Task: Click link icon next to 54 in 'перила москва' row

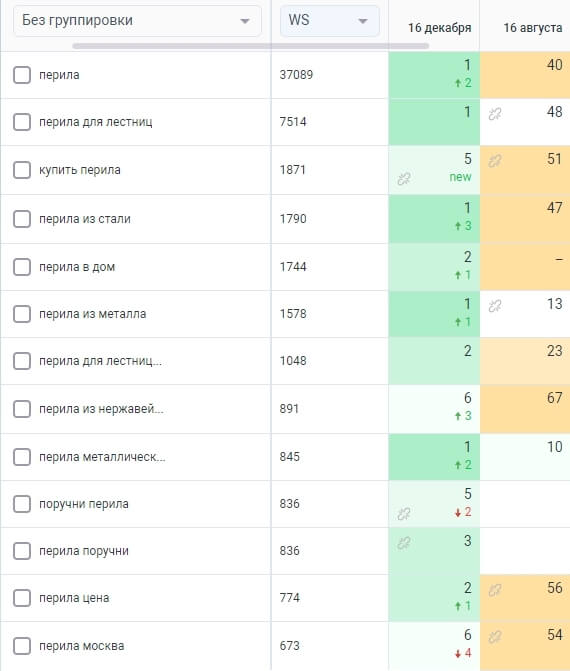Action: coord(495,637)
